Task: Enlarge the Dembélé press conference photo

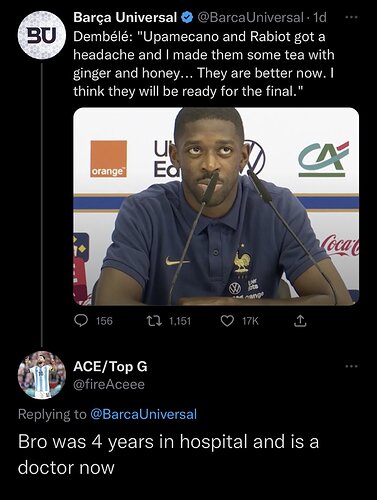Action: [x=216, y=206]
